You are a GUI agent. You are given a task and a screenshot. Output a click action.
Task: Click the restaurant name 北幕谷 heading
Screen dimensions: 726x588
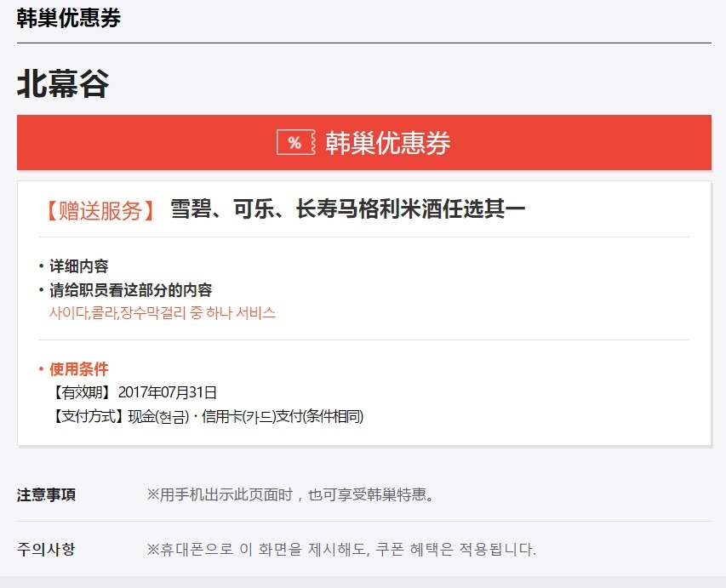point(63,83)
